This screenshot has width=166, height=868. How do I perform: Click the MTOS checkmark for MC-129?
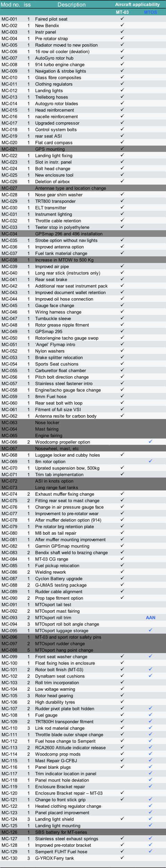150,851
